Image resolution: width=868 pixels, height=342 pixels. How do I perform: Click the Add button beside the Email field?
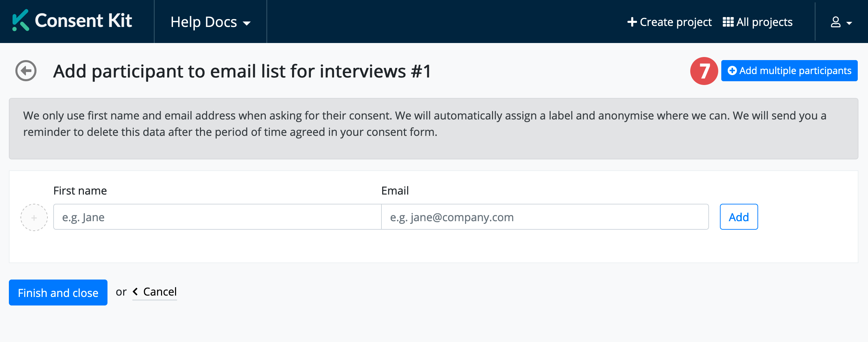739,217
